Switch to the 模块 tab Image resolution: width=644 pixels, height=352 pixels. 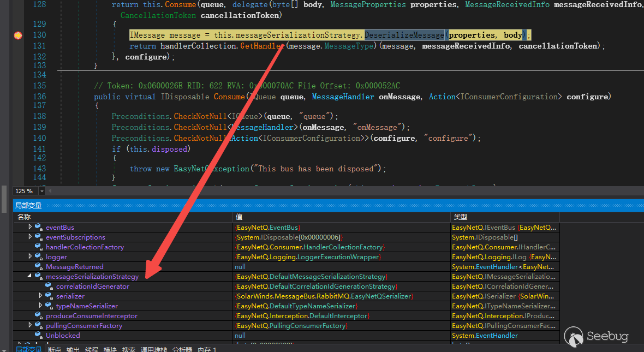tap(110, 349)
